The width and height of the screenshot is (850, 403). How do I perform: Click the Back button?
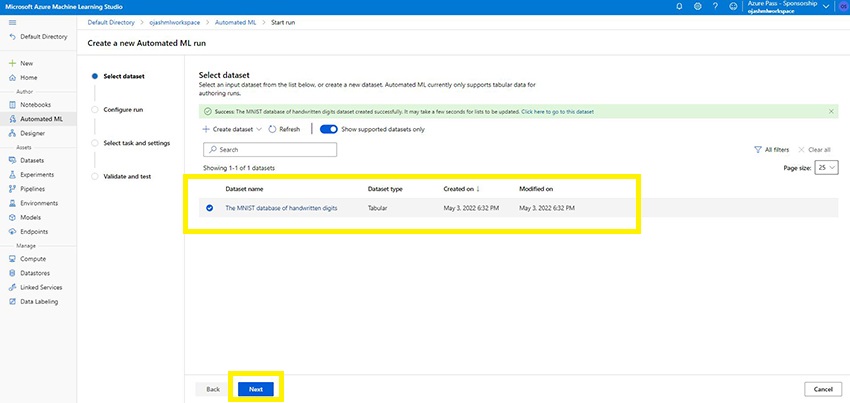point(213,389)
